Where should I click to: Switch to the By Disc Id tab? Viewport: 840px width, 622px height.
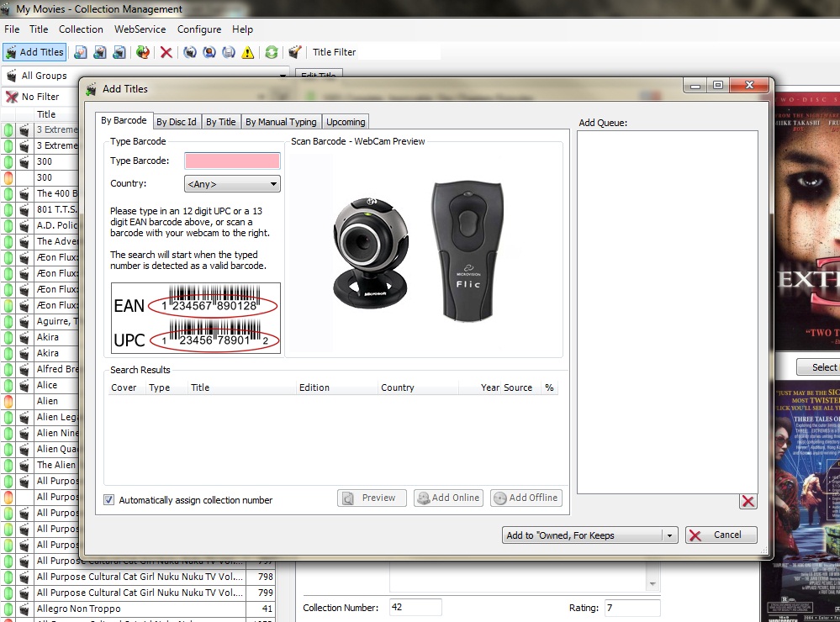pyautogui.click(x=177, y=122)
